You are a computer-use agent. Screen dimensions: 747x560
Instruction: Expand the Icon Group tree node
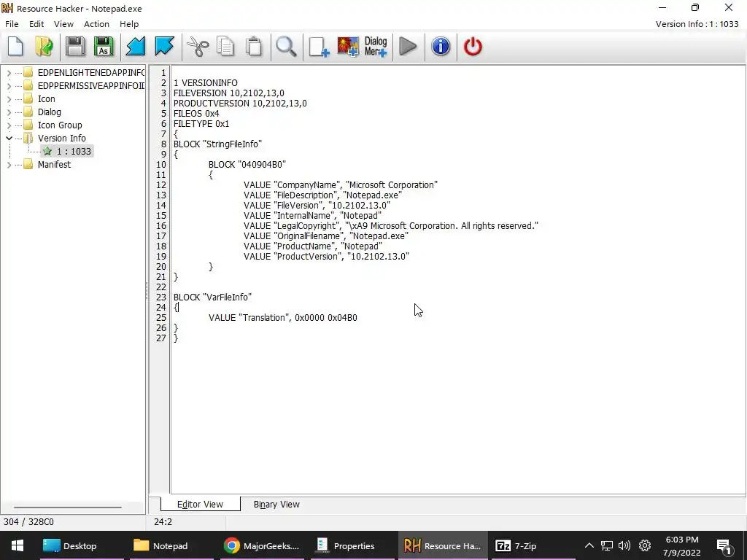click(9, 125)
